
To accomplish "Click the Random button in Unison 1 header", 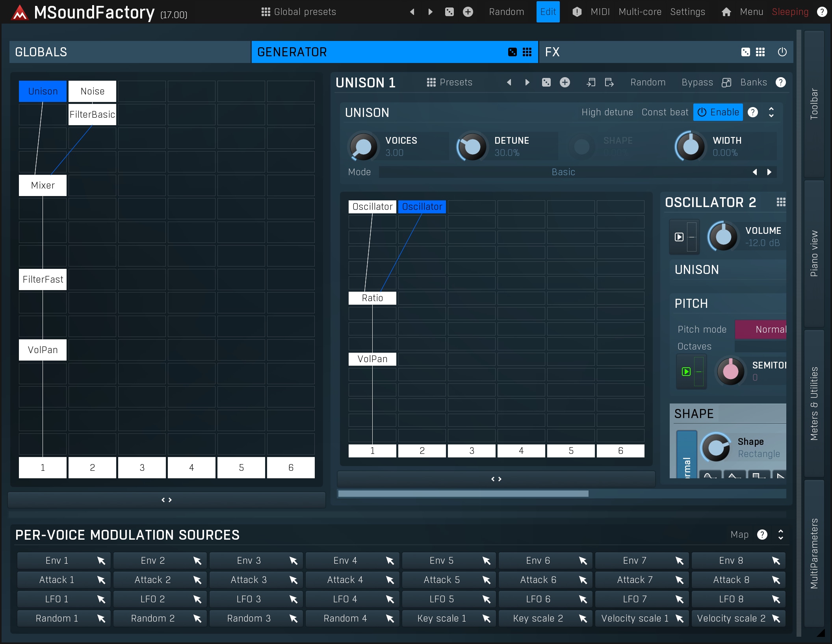I will tap(648, 82).
